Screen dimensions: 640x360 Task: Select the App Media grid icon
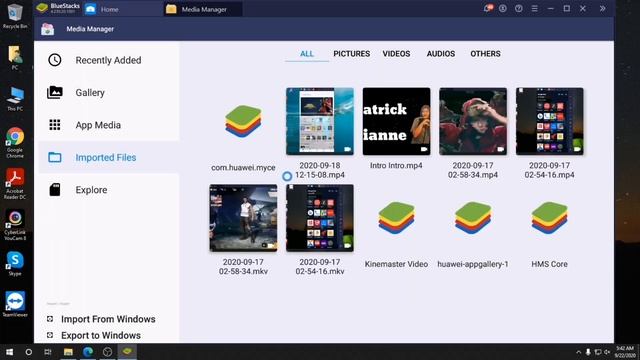click(x=55, y=124)
